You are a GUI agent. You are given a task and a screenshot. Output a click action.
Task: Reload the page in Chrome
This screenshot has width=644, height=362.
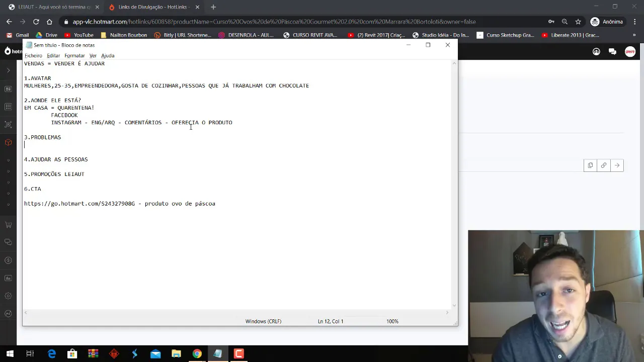[x=36, y=22]
